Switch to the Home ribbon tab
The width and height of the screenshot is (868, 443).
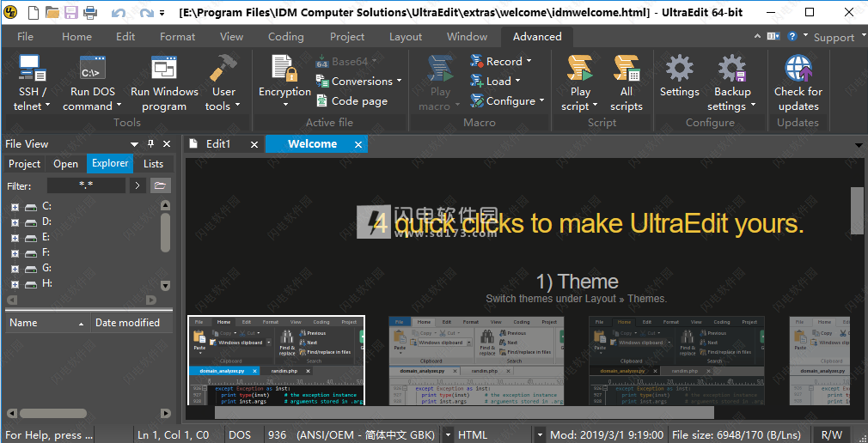pyautogui.click(x=77, y=37)
